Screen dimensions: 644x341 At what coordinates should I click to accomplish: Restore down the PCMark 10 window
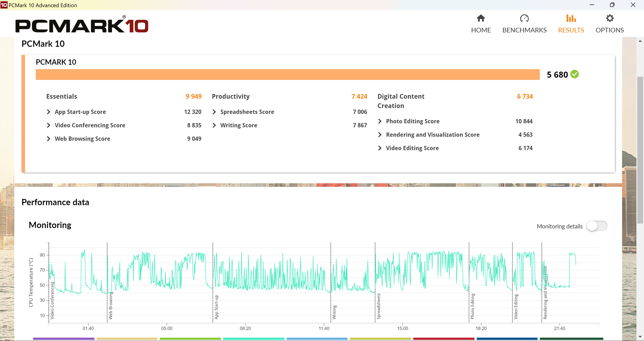pyautogui.click(x=612, y=5)
